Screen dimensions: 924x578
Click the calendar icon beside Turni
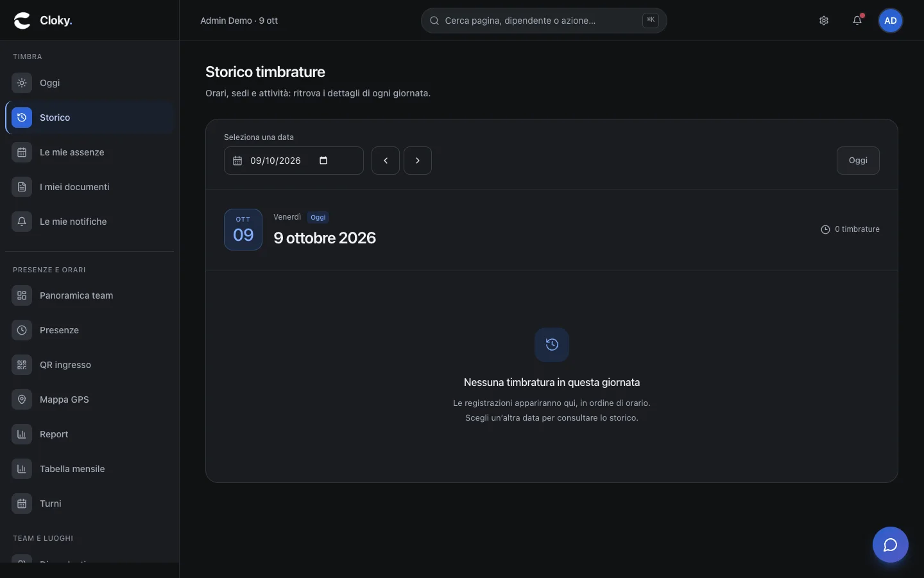22,504
